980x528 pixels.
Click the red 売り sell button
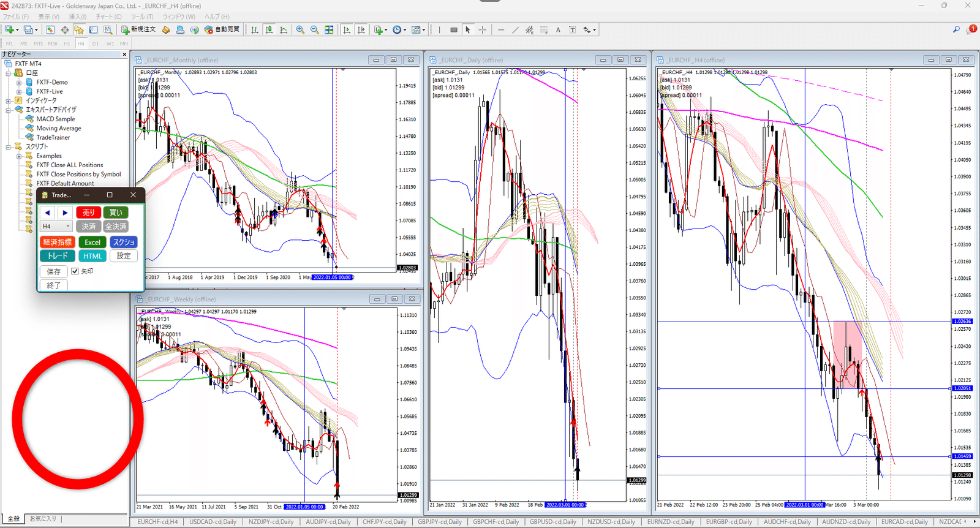[x=88, y=213]
